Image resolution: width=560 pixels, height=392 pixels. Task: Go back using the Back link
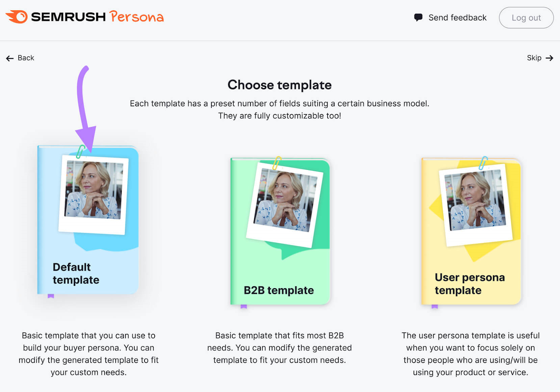pos(20,58)
